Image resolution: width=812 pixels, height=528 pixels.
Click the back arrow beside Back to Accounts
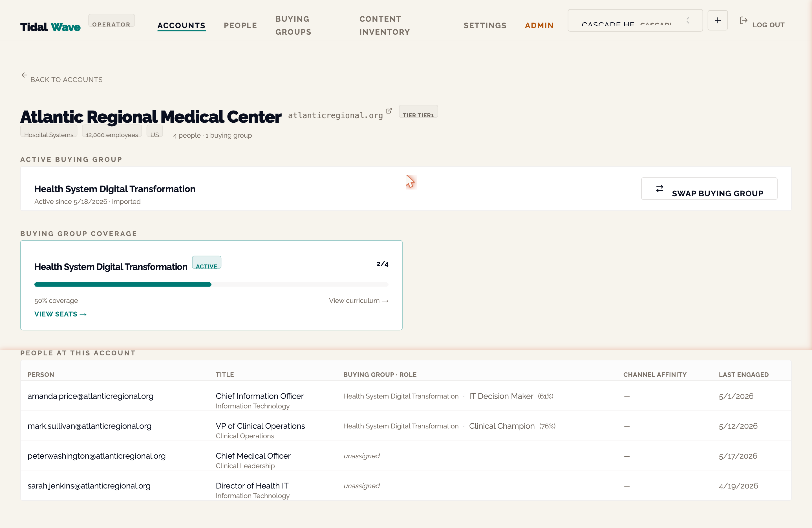pyautogui.click(x=24, y=75)
